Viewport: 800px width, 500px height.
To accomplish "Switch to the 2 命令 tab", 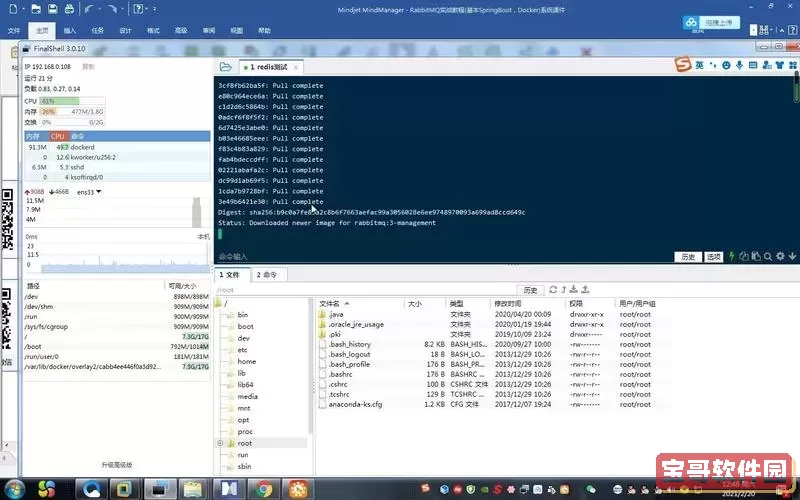I will point(267,274).
